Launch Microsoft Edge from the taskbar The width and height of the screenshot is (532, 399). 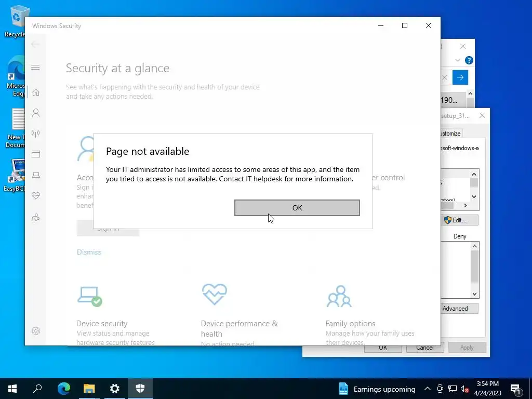(63, 389)
